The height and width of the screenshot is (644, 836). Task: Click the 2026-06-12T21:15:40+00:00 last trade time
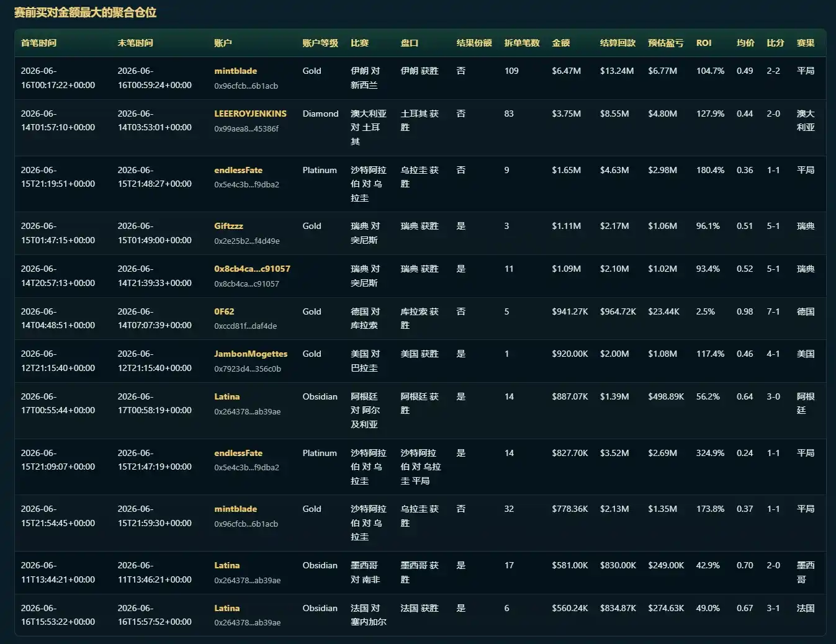155,360
